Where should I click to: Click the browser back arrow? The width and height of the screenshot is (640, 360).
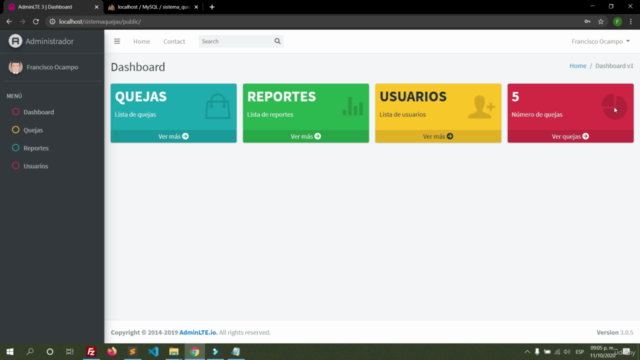click(9, 22)
